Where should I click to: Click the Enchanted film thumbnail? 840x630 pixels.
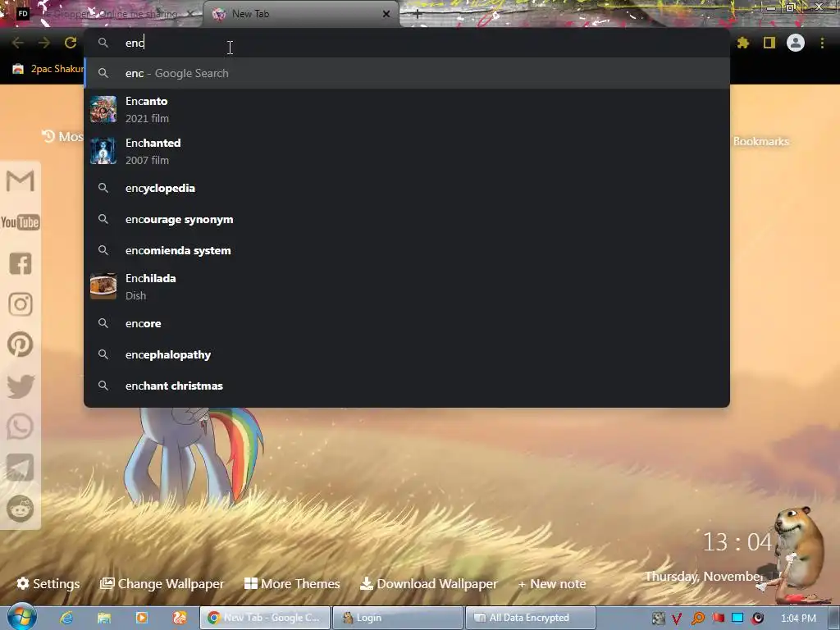pyautogui.click(x=103, y=151)
